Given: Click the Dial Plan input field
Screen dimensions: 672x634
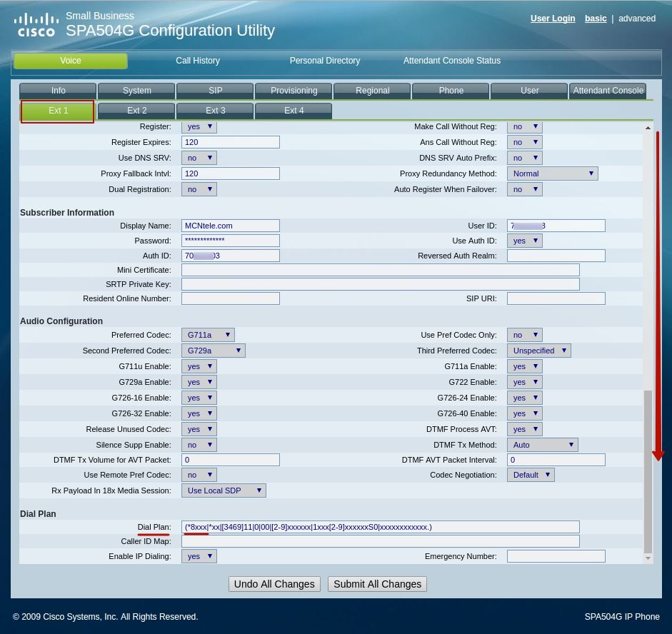Looking at the screenshot, I should (x=381, y=527).
